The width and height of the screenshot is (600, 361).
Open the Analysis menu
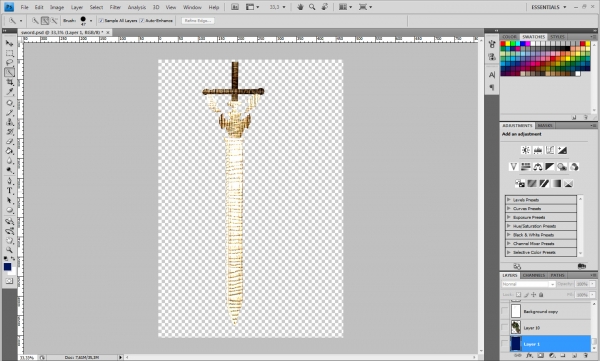137,7
